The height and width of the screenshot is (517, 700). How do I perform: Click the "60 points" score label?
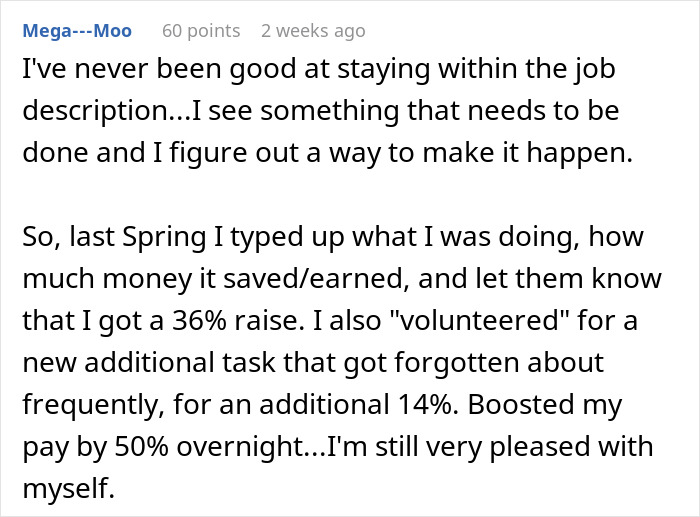[201, 31]
